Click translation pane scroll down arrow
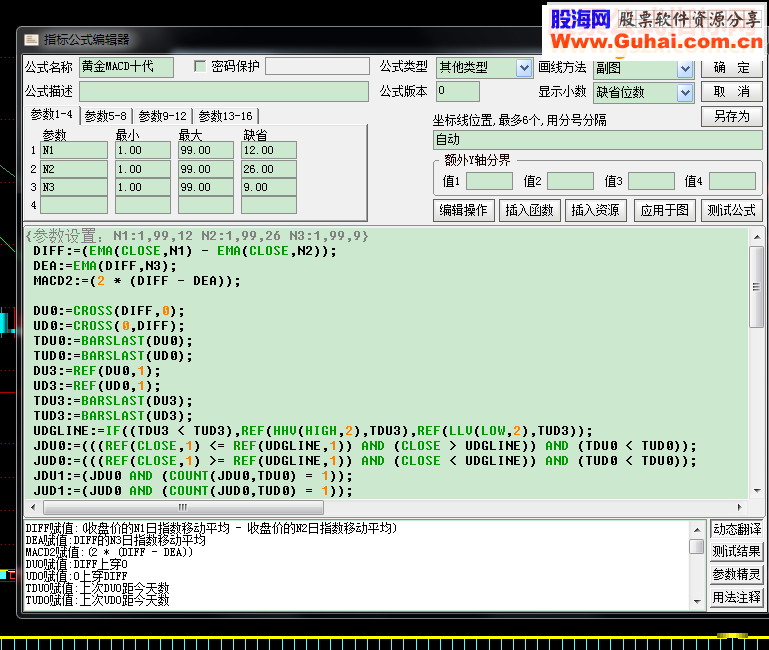Viewport: 769px width, 650px height. point(696,601)
